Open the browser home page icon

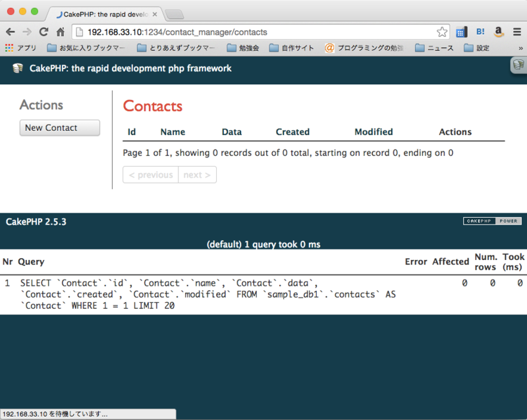pyautogui.click(x=61, y=32)
